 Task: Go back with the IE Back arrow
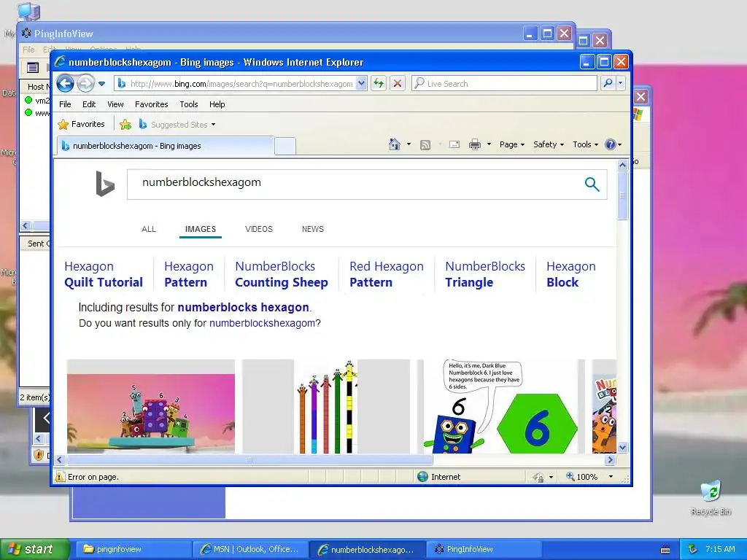click(65, 83)
